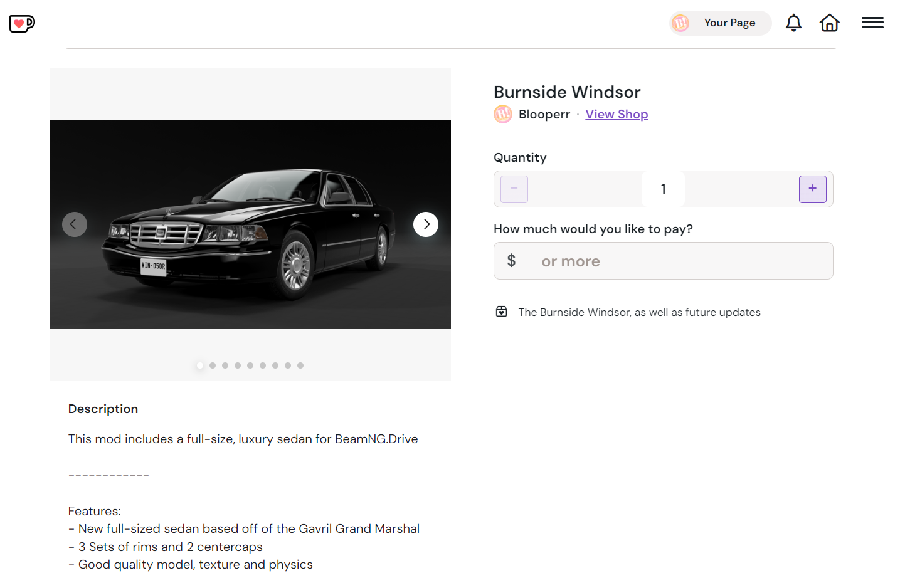
Task: Go to the home page icon
Action: coord(829,23)
